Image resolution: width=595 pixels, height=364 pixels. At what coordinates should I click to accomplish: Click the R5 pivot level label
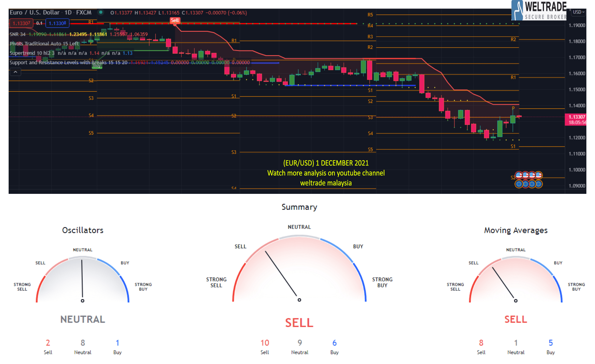click(370, 15)
